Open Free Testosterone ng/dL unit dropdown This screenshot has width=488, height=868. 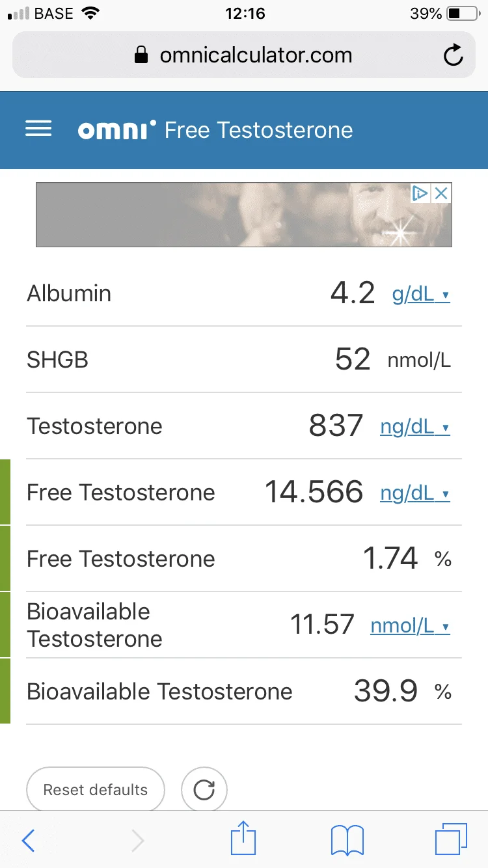(415, 494)
